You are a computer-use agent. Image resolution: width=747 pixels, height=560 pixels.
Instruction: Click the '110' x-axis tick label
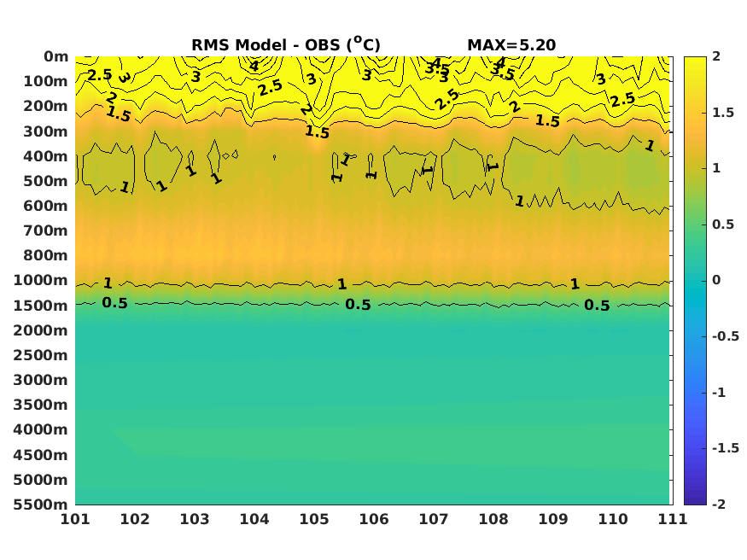coord(613,519)
